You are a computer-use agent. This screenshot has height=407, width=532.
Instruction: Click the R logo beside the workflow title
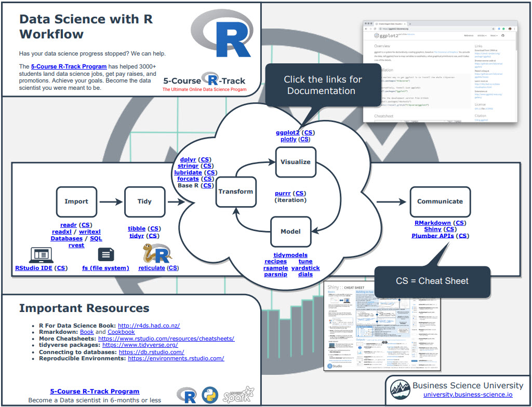[x=223, y=32]
